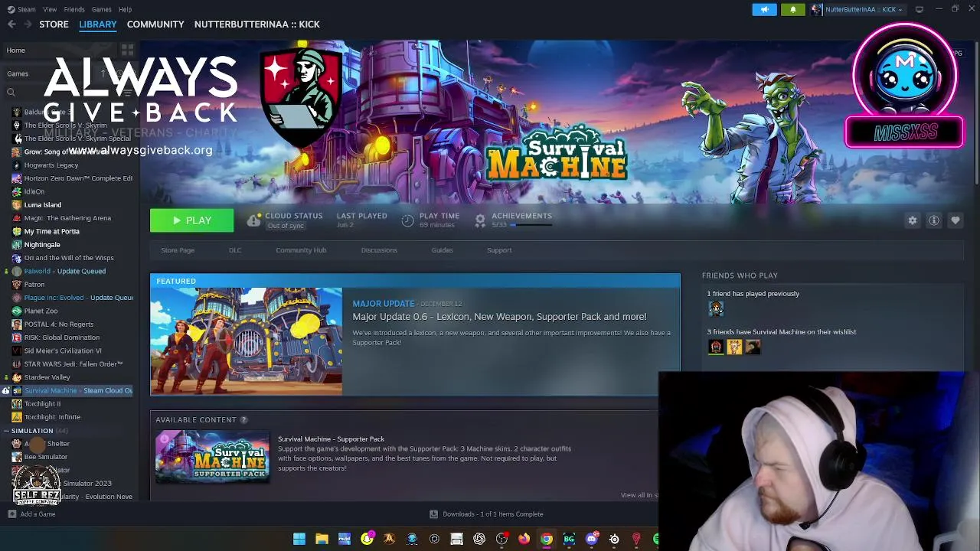Open the Community Hub link
Viewport: 980px width, 551px height.
point(301,250)
